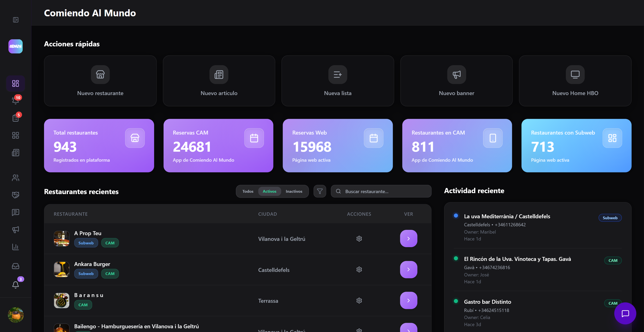Screen dimensions: 644x332
Task: Click the Reservas Web 15968 stat card
Action: (338, 146)
